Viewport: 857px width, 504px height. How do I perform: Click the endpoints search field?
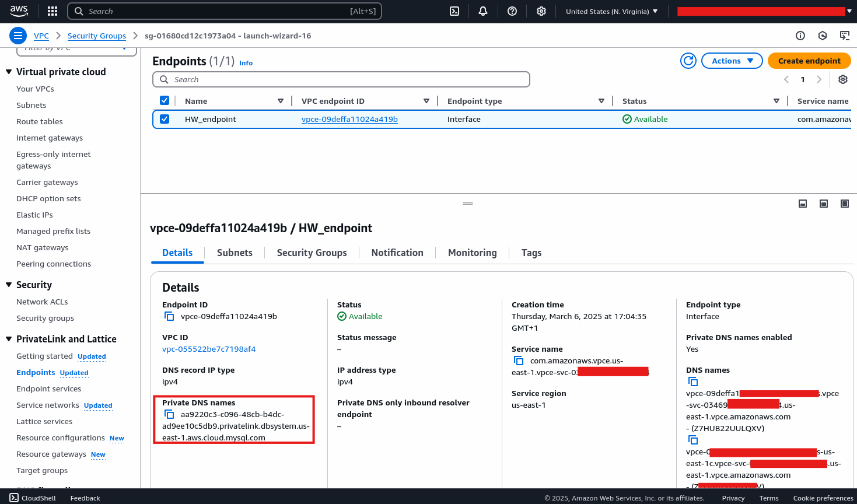pos(341,79)
